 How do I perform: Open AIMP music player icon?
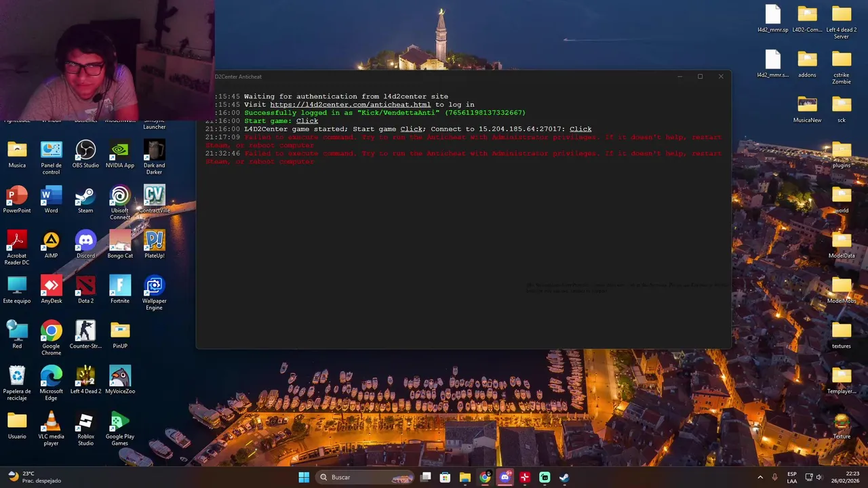51,245
